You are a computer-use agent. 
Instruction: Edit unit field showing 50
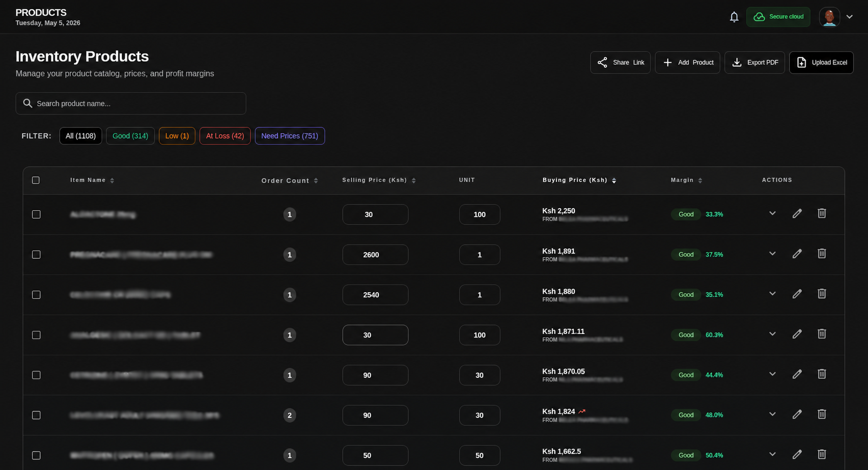tap(480, 456)
